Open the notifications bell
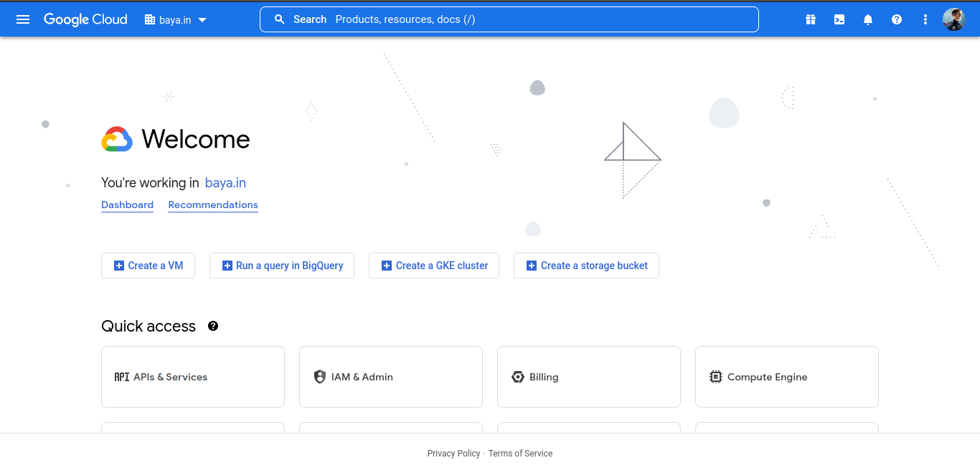Viewport: 980px width, 473px height. [x=868, y=19]
